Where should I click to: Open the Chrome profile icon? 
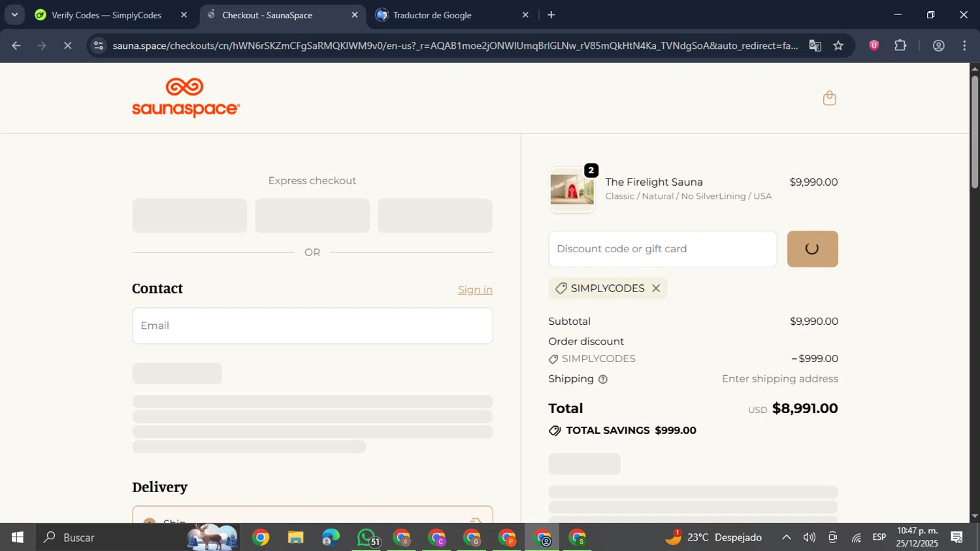click(938, 46)
